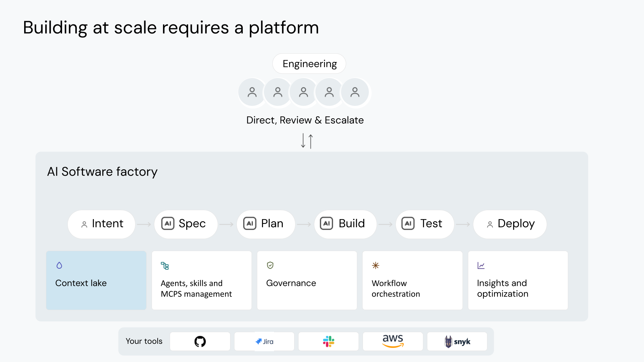The width and height of the screenshot is (644, 362).
Task: Click the AI badge next to Build
Action: [x=326, y=224]
